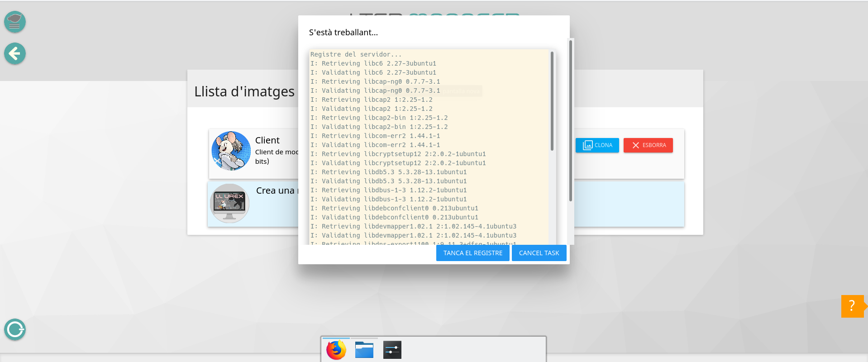Click the circular refresh icon at bottom left
The width and height of the screenshot is (868, 362).
pos(15,329)
